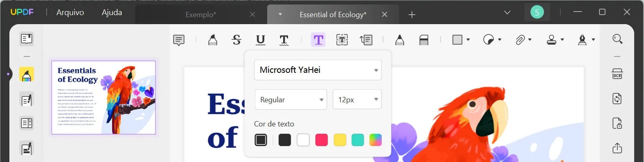The width and height of the screenshot is (644, 162).
Task: Expand the left panel handle dot
Action: (x=8, y=74)
